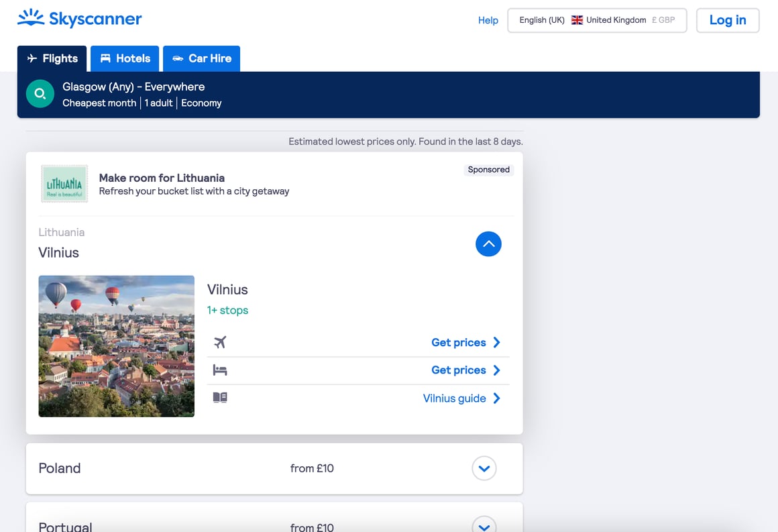Get flight prices for Vilnius
Viewport: 778px width, 532px height.
click(x=465, y=342)
